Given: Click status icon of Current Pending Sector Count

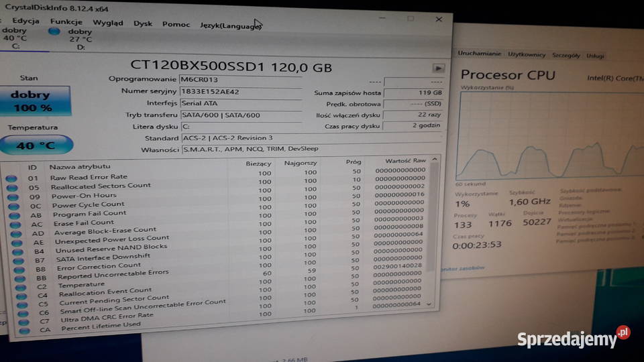Looking at the screenshot, I should [x=23, y=304].
